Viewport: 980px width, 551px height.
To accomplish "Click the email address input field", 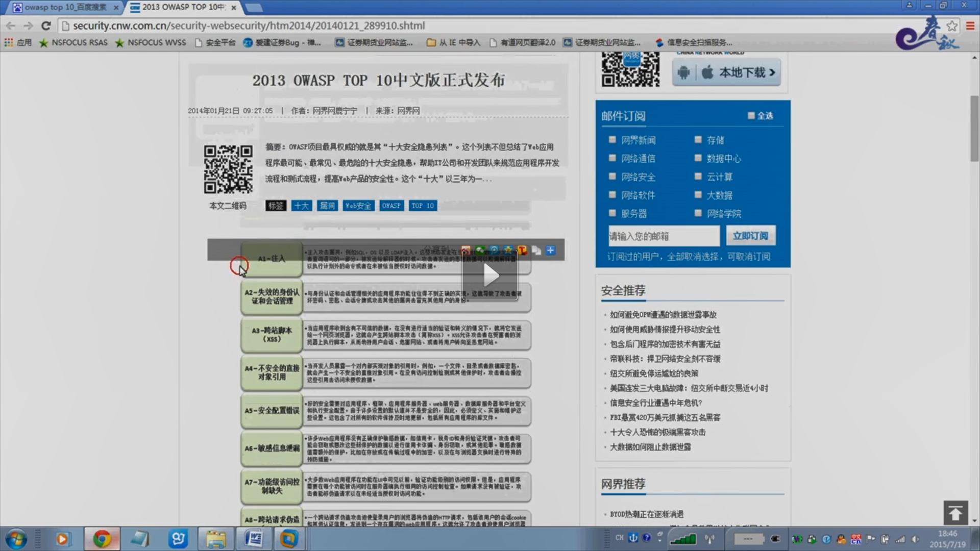I will click(664, 236).
